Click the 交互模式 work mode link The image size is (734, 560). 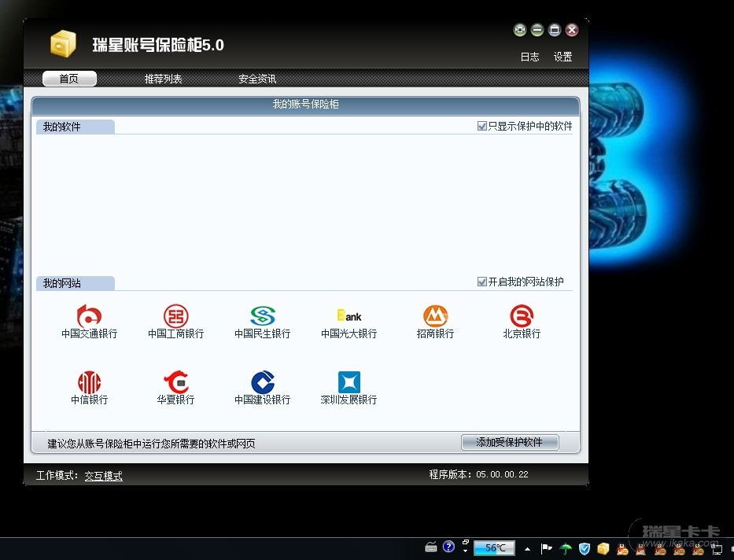point(104,476)
